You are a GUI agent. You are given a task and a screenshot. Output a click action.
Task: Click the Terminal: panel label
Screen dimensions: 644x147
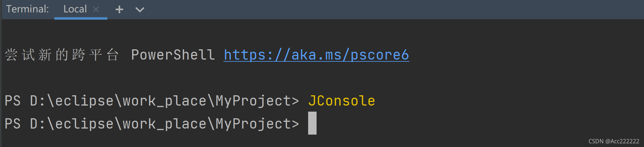point(27,9)
